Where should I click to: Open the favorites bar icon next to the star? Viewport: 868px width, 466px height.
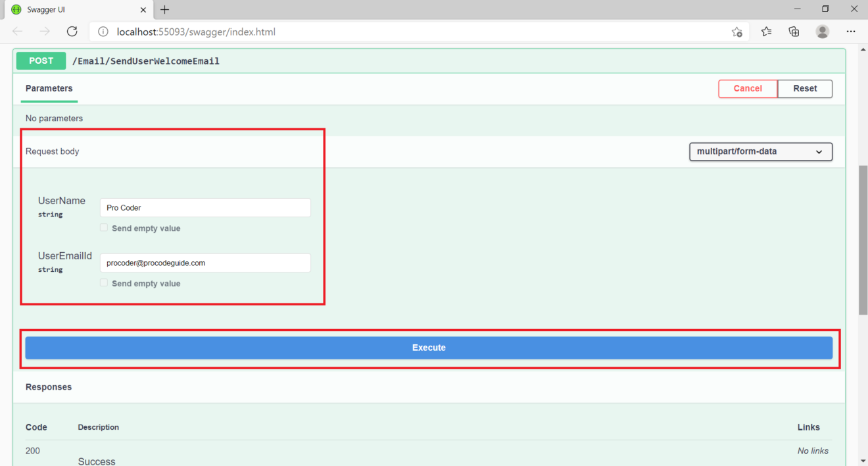tap(765, 31)
